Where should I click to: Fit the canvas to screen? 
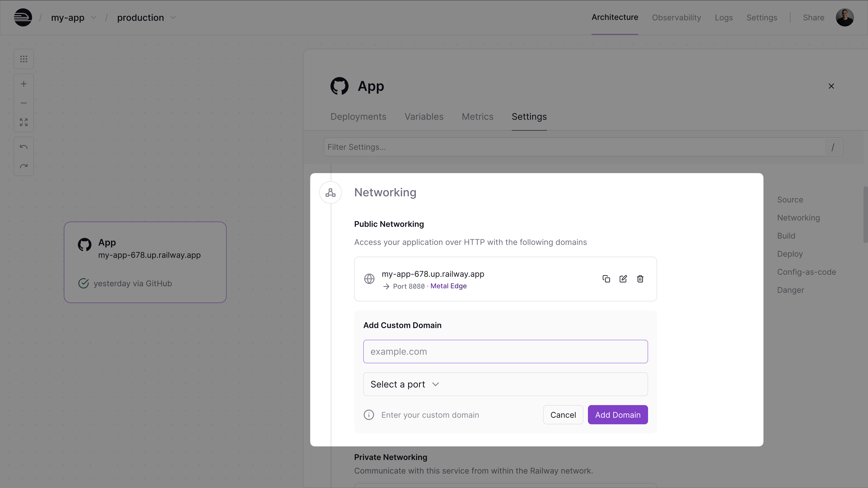point(24,122)
